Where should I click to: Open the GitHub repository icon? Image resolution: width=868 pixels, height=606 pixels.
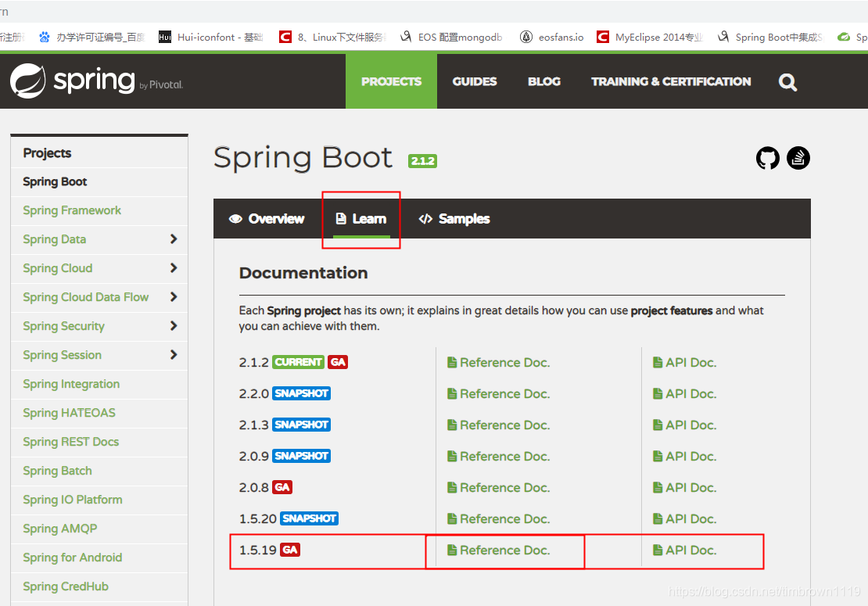tap(767, 158)
